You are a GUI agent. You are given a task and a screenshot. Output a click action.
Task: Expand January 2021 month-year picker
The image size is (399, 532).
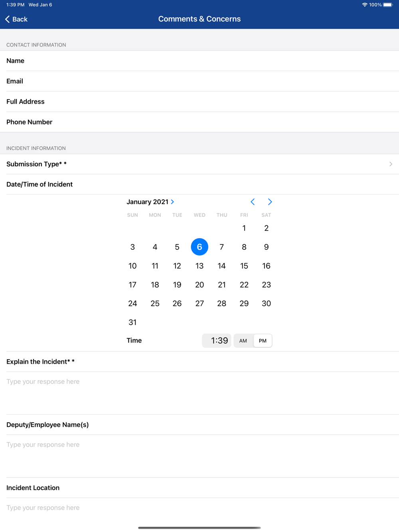(150, 202)
